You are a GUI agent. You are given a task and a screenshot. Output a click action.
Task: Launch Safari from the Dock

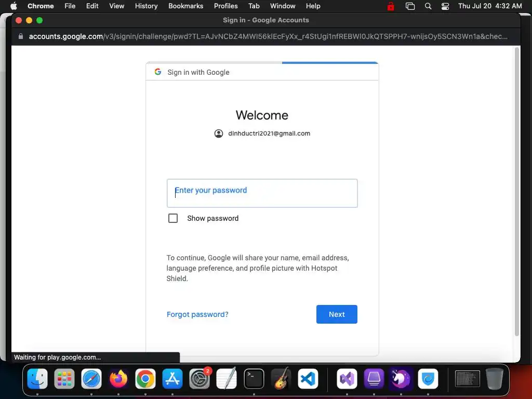[x=91, y=379]
